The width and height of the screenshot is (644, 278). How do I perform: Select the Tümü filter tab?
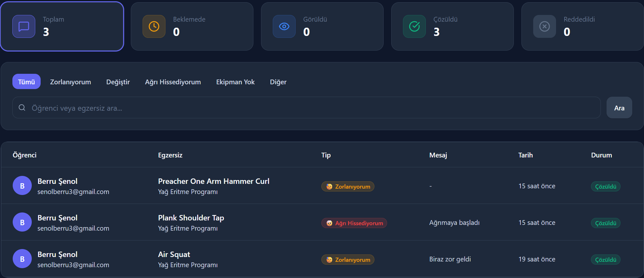[26, 82]
